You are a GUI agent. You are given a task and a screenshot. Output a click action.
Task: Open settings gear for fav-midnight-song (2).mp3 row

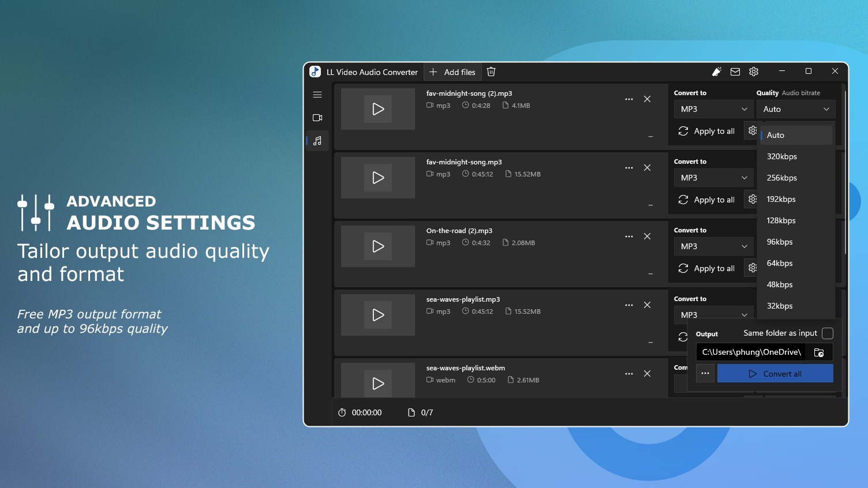[x=751, y=131]
